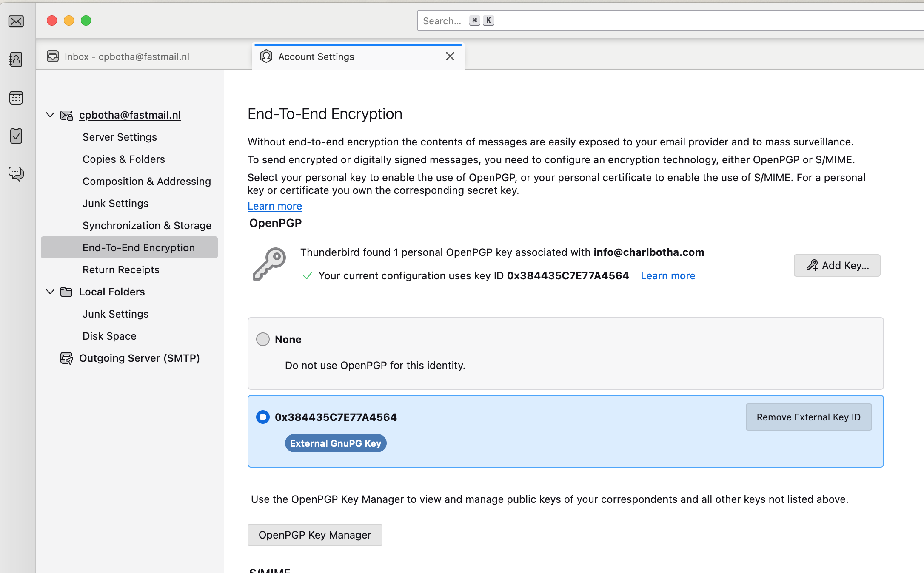Click the green zoom window button
Screen dimensions: 924x573
86,20
